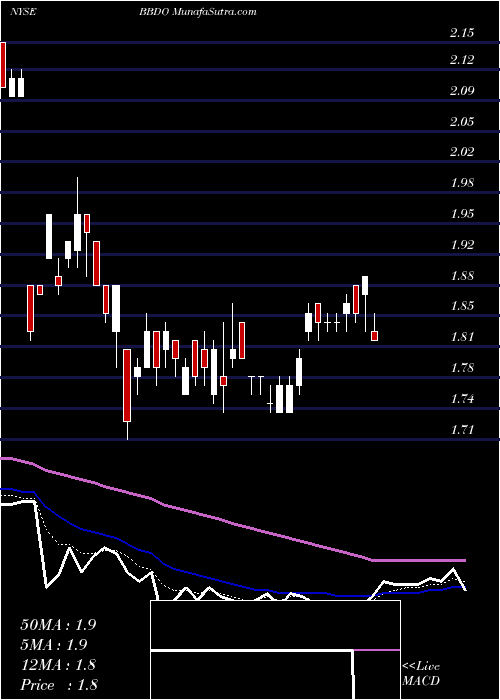Click the 1.81 price axis label

(x=462, y=337)
